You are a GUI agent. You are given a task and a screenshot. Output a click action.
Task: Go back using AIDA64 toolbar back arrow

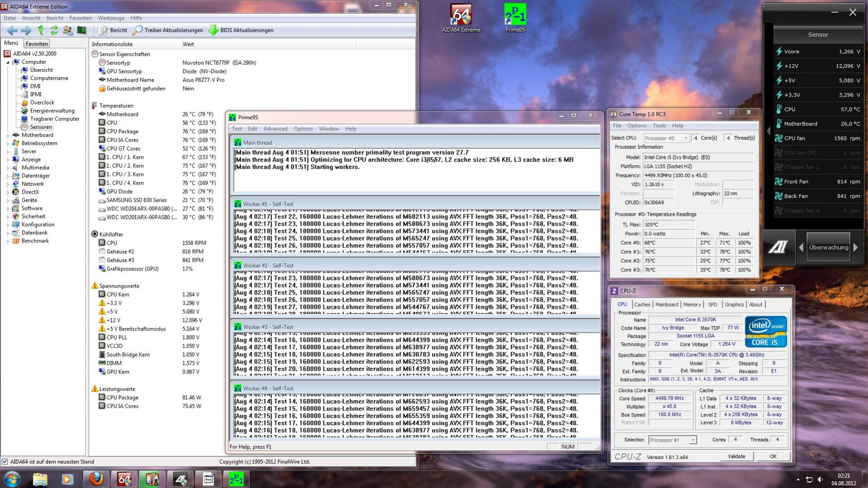[x=12, y=30]
